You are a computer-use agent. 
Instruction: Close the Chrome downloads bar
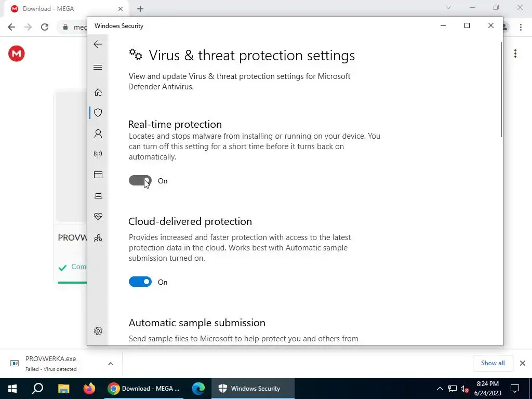click(523, 363)
